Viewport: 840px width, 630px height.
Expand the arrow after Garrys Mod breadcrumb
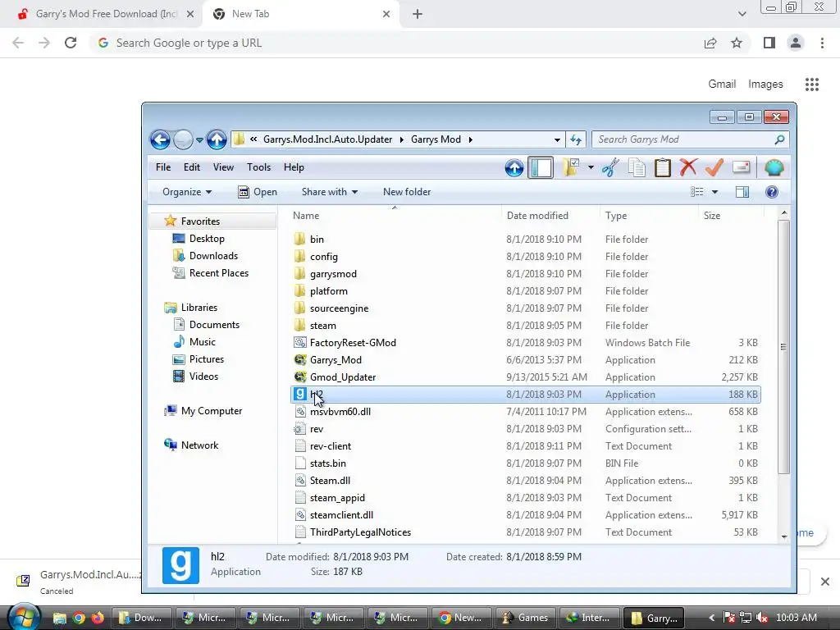coord(471,139)
